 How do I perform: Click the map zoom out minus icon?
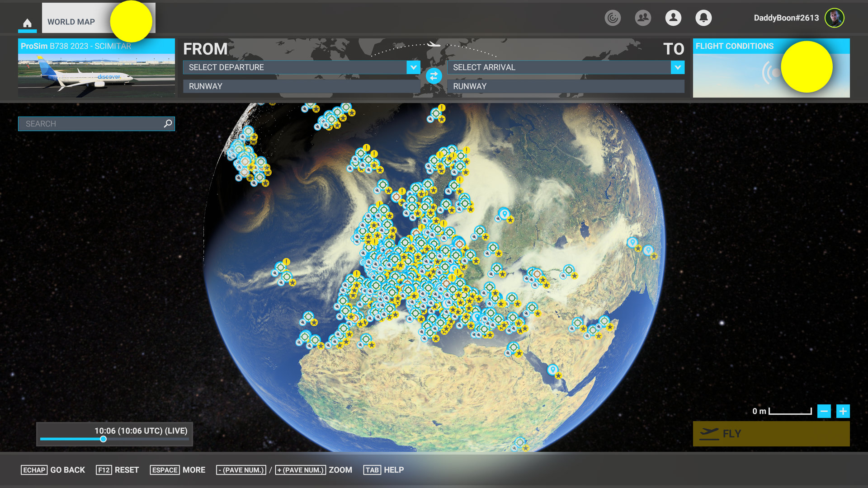[825, 412]
